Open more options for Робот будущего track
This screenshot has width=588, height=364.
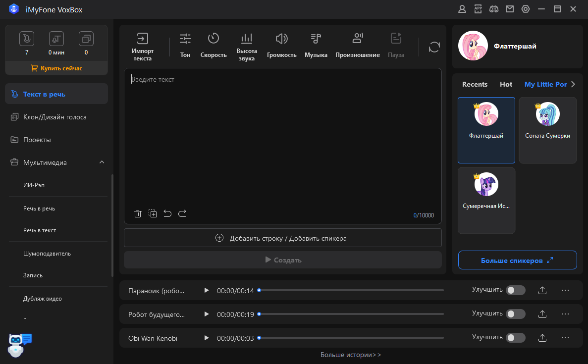click(565, 314)
